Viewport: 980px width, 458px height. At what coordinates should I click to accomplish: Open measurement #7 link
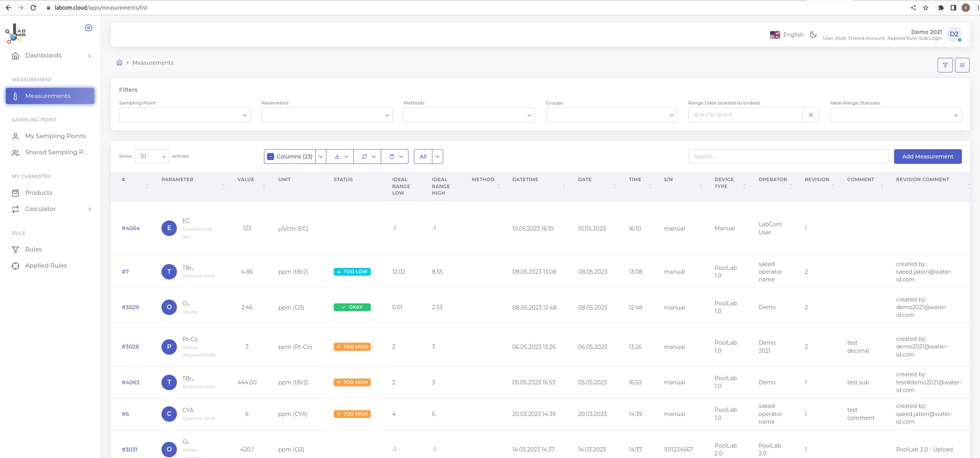coord(125,272)
